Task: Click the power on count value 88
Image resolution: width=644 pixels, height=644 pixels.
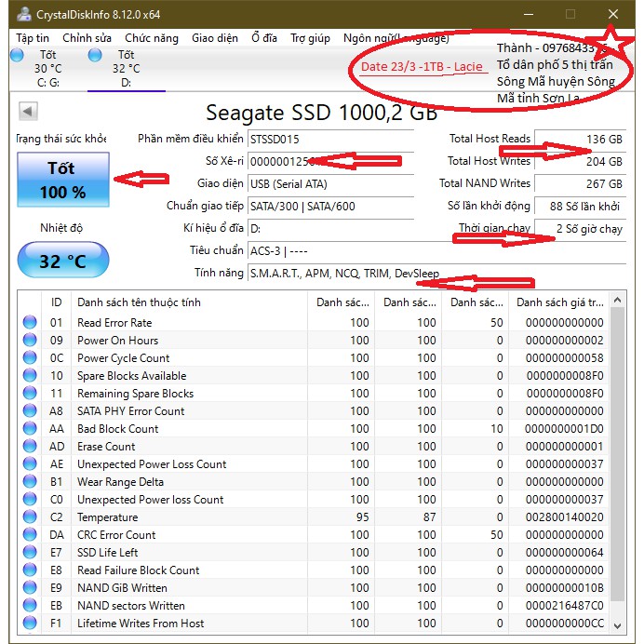Action: point(580,207)
